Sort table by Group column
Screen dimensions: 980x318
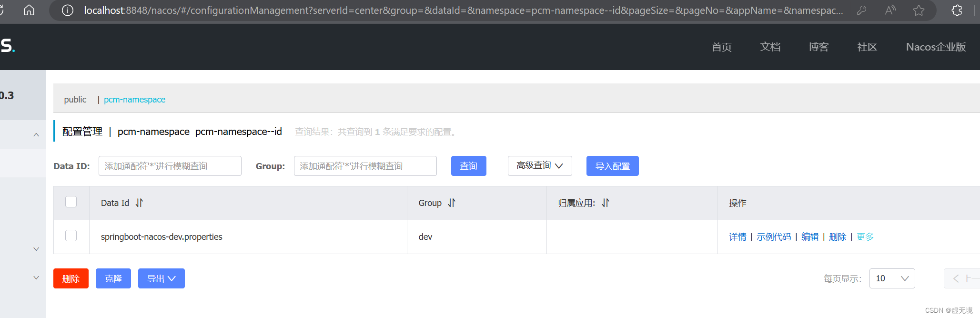pyautogui.click(x=452, y=203)
